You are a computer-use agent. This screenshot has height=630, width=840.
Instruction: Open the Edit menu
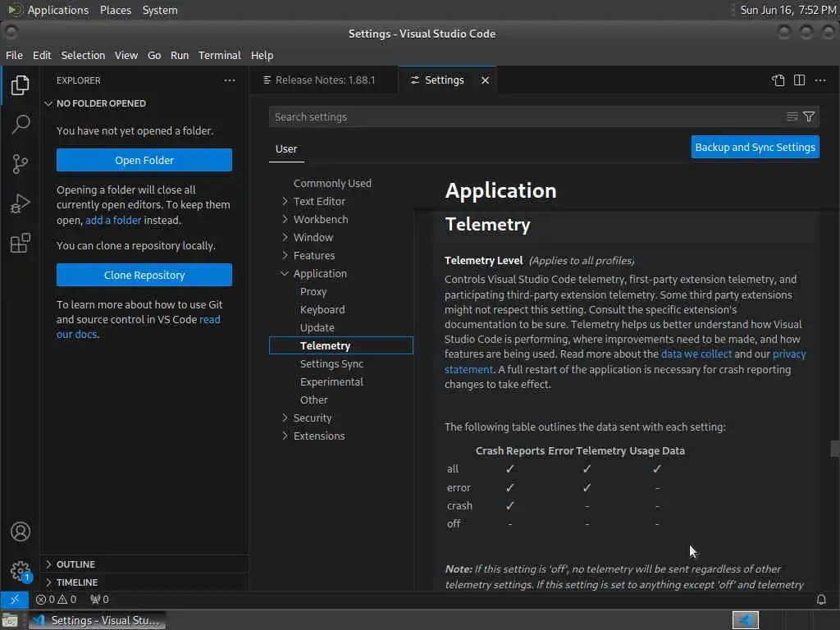point(42,55)
